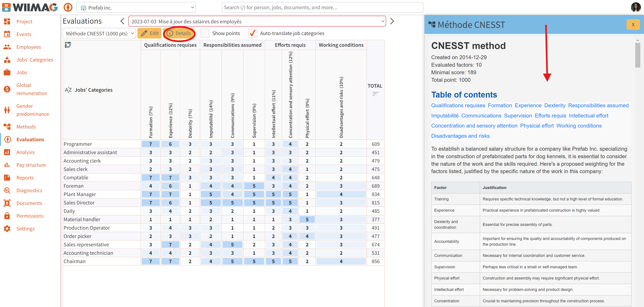
Task: Click the Events calendar icon
Action: [7, 34]
